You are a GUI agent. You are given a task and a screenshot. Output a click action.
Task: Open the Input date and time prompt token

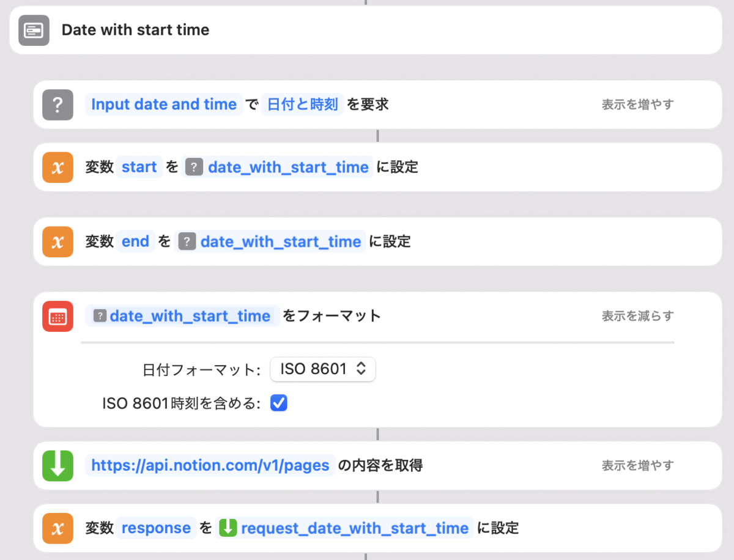point(163,104)
